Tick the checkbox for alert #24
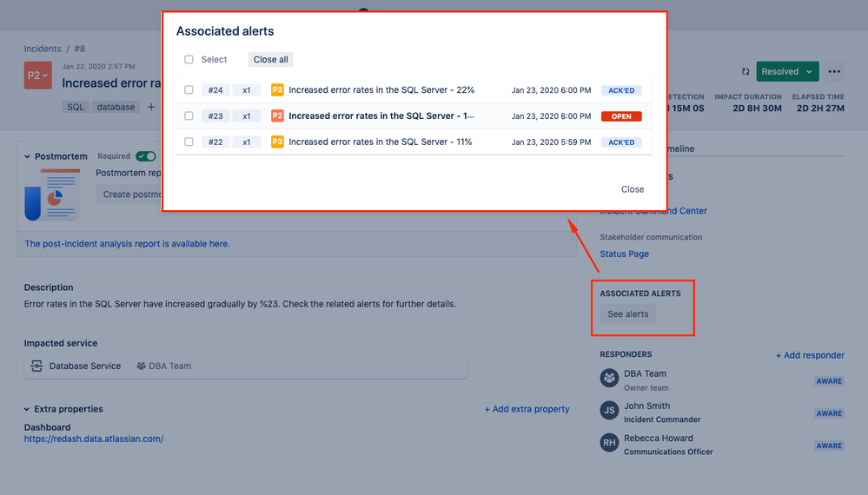The height and width of the screenshot is (495, 868). click(x=189, y=89)
